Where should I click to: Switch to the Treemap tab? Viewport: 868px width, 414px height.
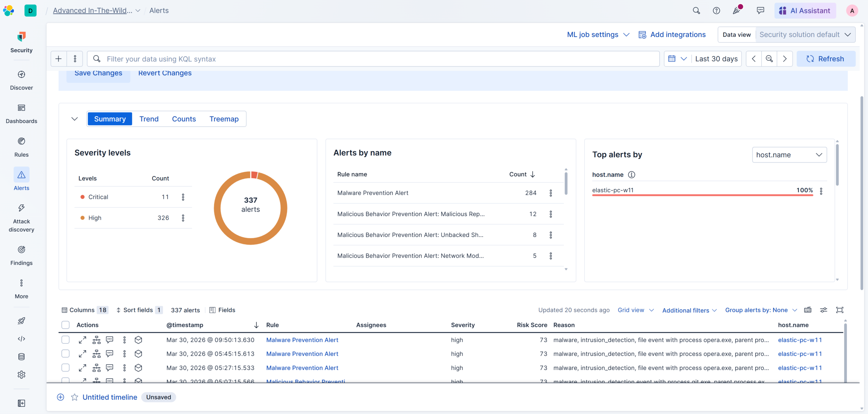coord(224,119)
